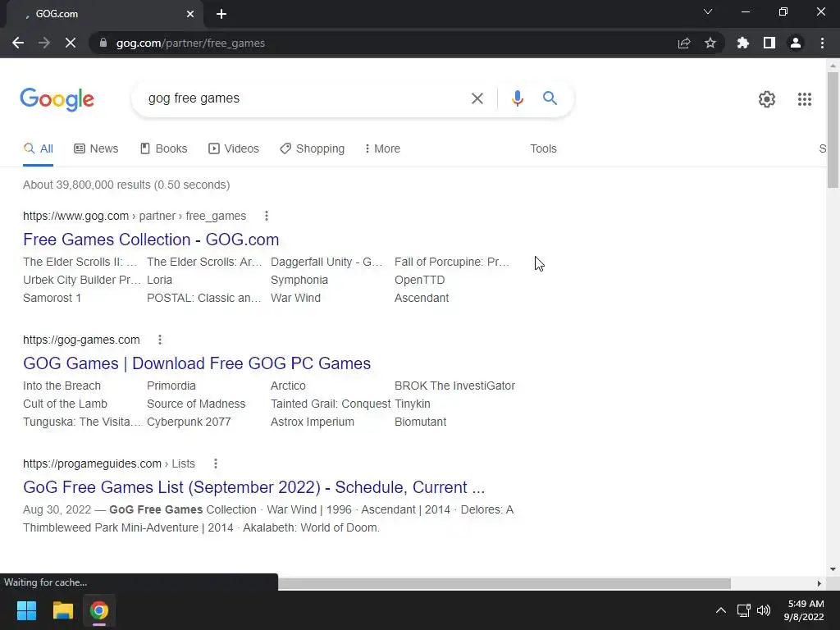Click the Google logo
This screenshot has width=840, height=630.
tap(57, 99)
